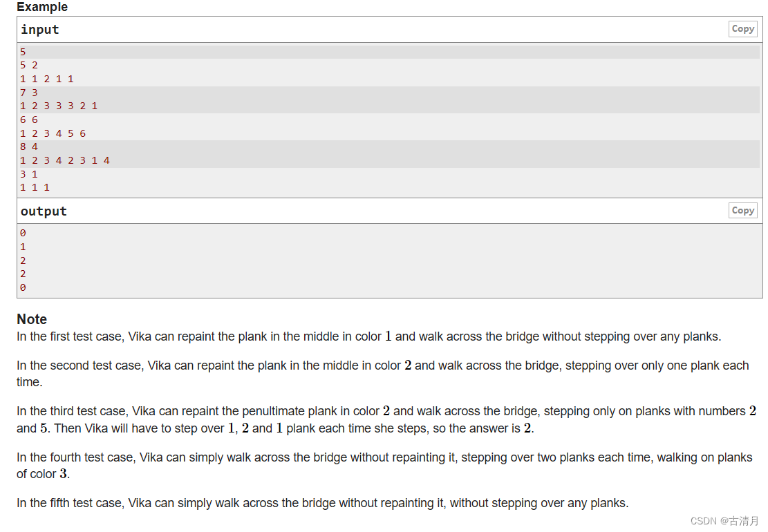Select the input line reading 7 3
This screenshot has height=532, width=768.
click(x=28, y=92)
